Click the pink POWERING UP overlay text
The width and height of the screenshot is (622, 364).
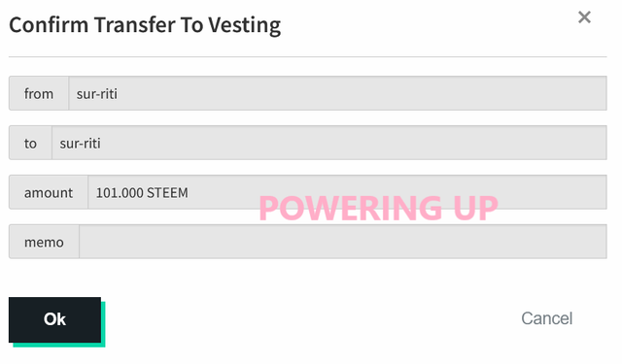click(x=378, y=208)
